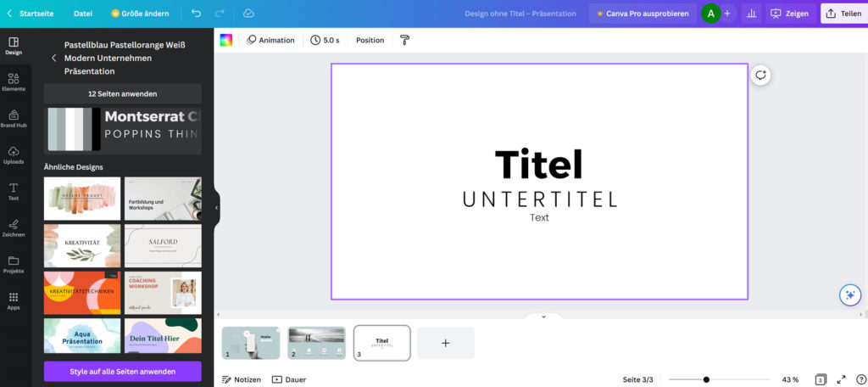Open the Apps sidebar panel
Viewport: 868px width, 387px height.
click(x=14, y=300)
